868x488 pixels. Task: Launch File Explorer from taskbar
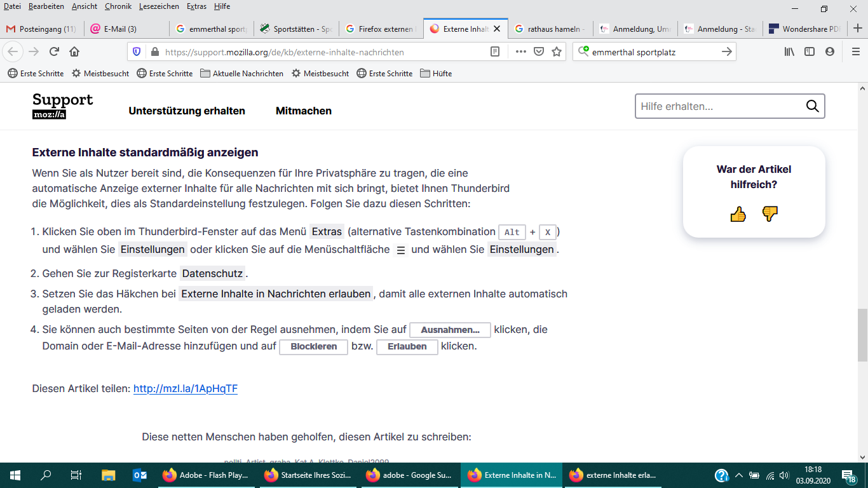click(x=109, y=475)
